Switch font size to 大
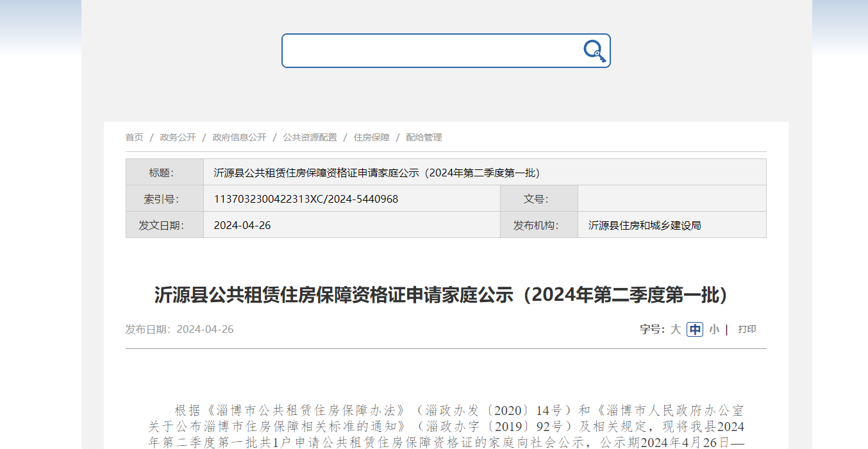The image size is (868, 449). coord(676,330)
